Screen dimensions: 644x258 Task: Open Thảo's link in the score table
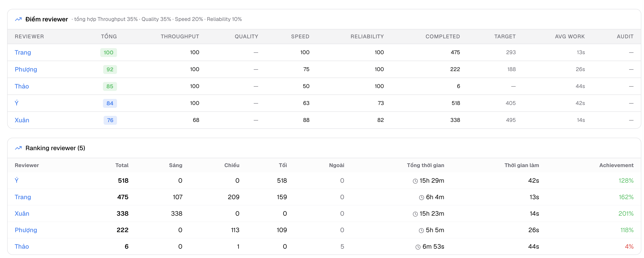click(x=22, y=86)
